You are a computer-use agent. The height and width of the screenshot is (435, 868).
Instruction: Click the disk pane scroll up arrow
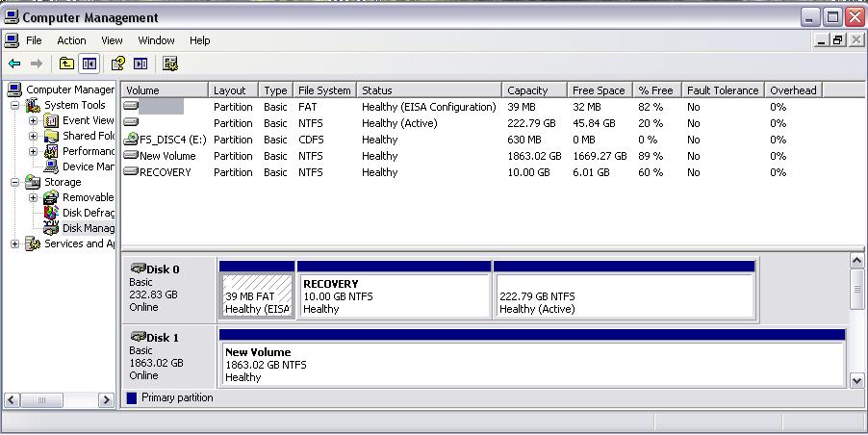[x=856, y=260]
